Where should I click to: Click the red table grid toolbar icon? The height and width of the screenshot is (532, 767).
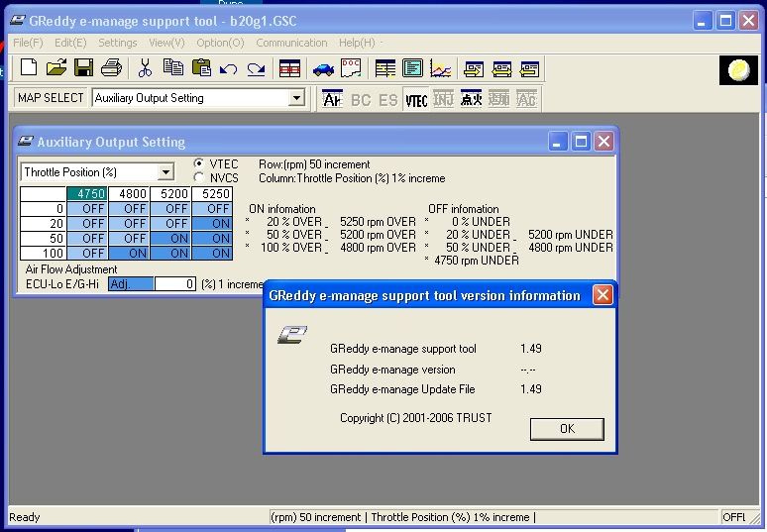pos(289,68)
